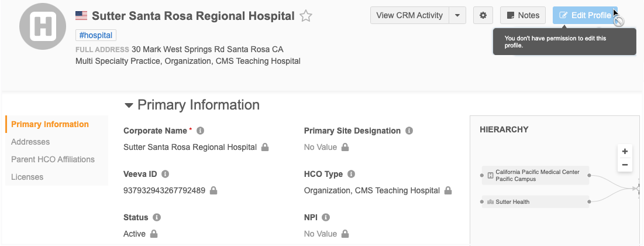Screen dimensions: 644x246
Task: Click the info icon next to Status
Action: [157, 217]
